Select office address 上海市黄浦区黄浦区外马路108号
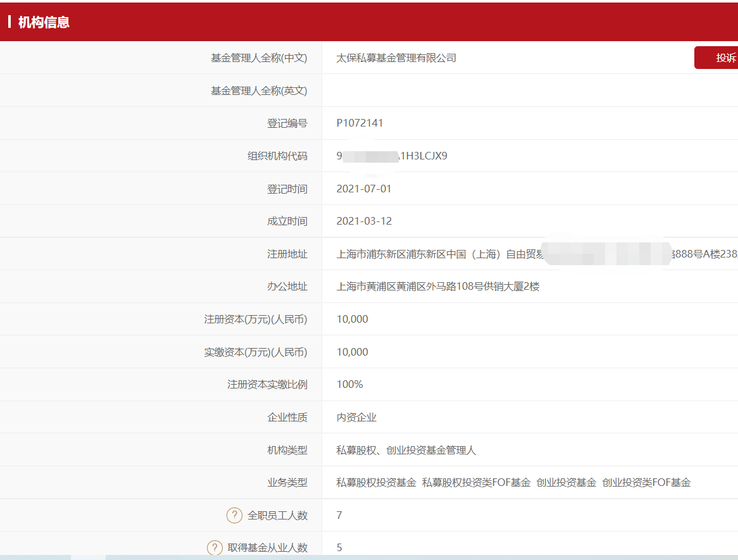 [438, 287]
